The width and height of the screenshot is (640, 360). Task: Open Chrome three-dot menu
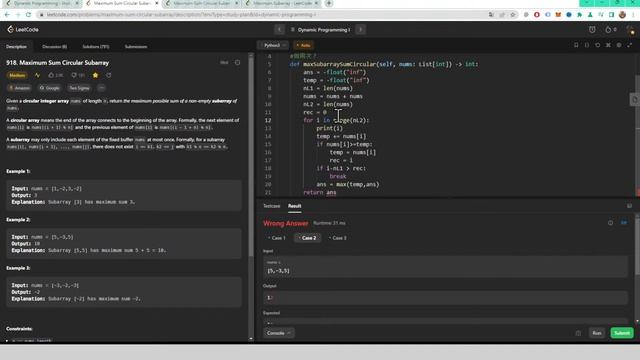coord(633,15)
